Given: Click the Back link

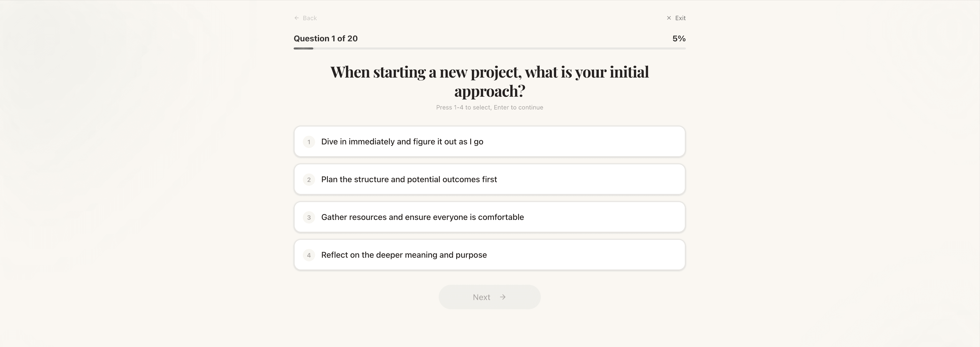Looking at the screenshot, I should [x=310, y=18].
